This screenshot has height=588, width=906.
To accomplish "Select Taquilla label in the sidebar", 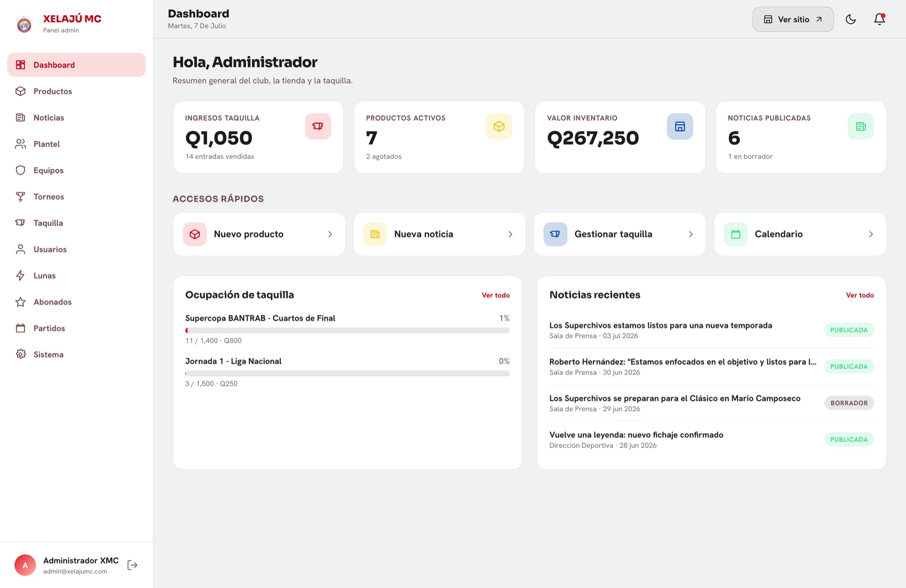I will pyautogui.click(x=48, y=223).
